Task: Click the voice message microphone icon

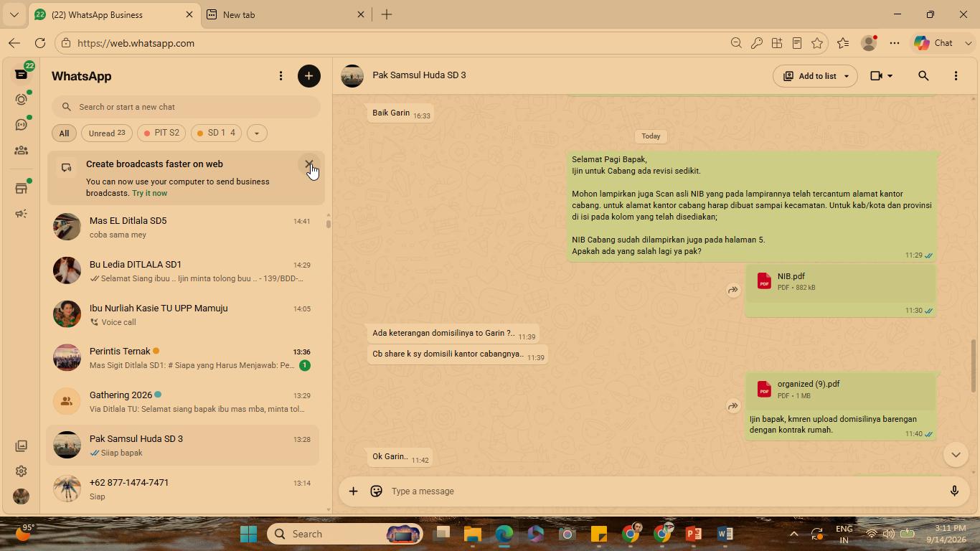Action: (x=954, y=491)
